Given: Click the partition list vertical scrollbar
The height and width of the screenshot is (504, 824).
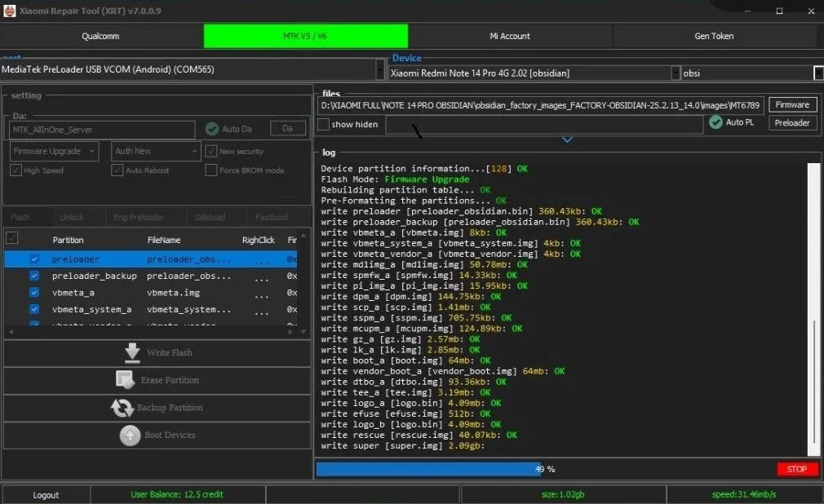Looking at the screenshot, I should click(303, 282).
